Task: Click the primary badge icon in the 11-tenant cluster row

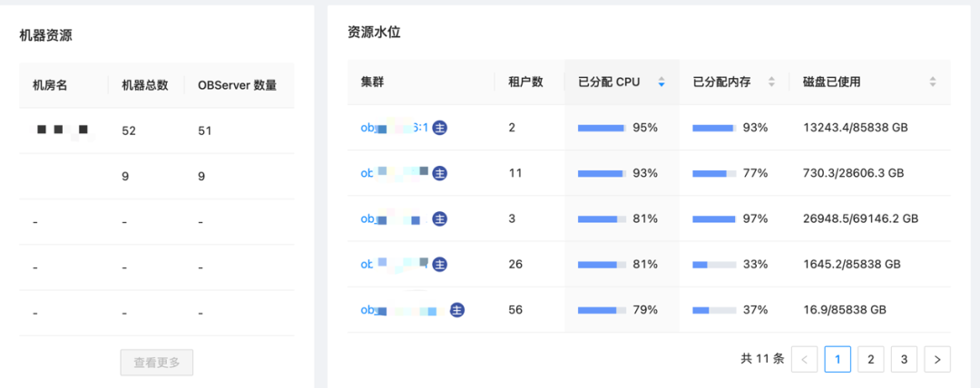Action: coord(440,173)
